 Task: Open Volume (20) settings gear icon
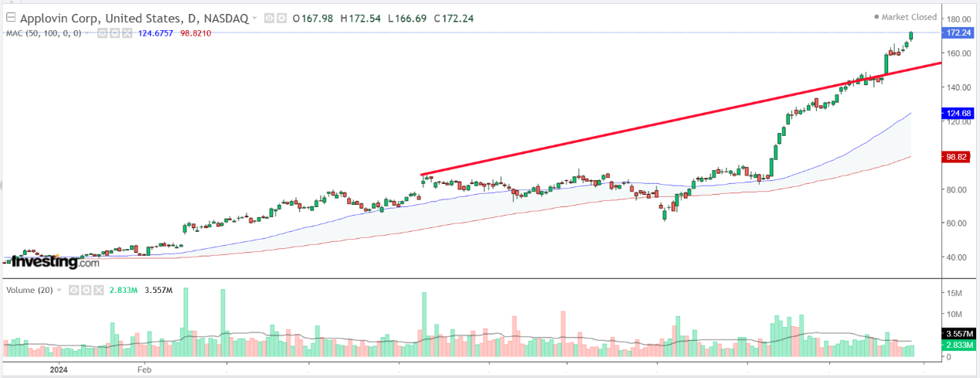pos(86,290)
